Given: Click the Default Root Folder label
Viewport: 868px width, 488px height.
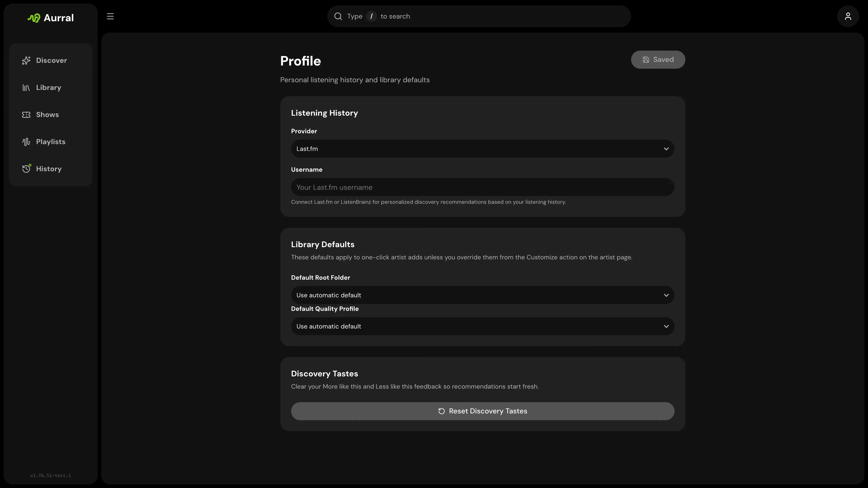Looking at the screenshot, I should coord(321,277).
